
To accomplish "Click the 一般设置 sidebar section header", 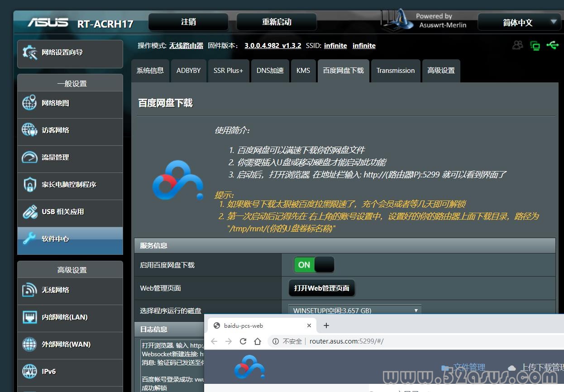I will click(70, 83).
